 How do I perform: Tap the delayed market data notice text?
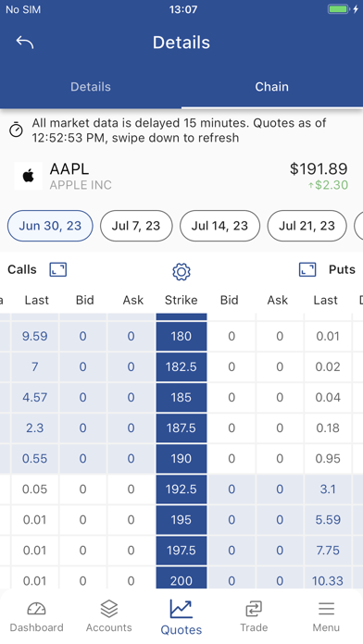click(180, 130)
